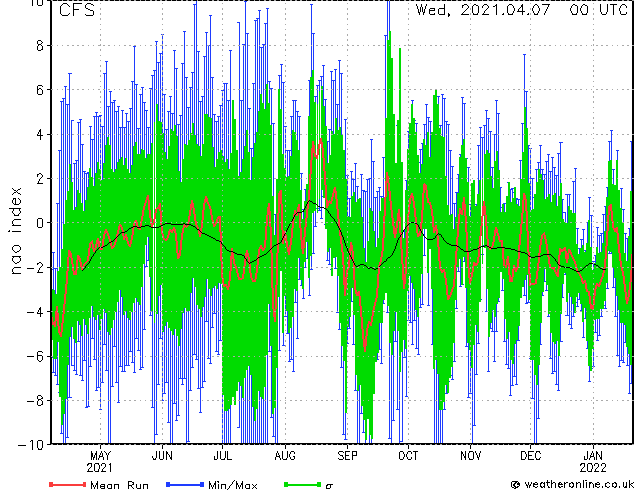Click the y-axis value -6
Viewport: 634px width, 490px height.
click(x=35, y=356)
